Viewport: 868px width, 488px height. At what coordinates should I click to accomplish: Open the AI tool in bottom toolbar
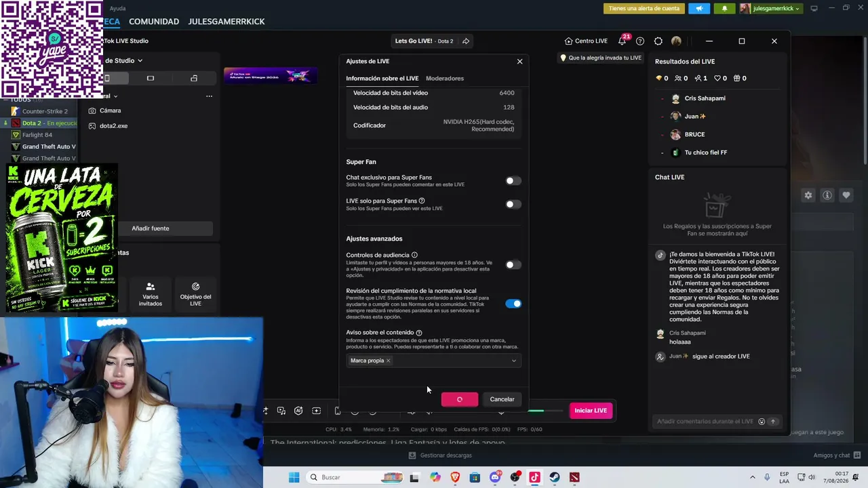(298, 411)
